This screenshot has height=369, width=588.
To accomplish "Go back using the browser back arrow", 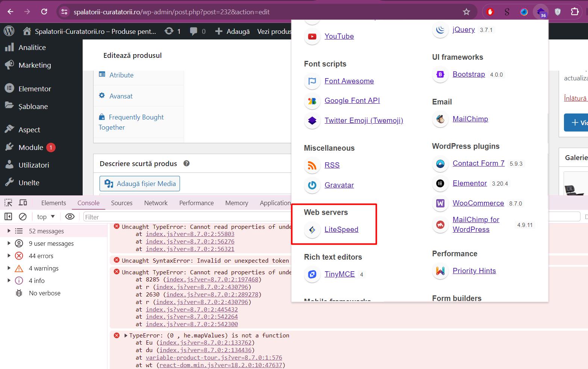I will [11, 12].
